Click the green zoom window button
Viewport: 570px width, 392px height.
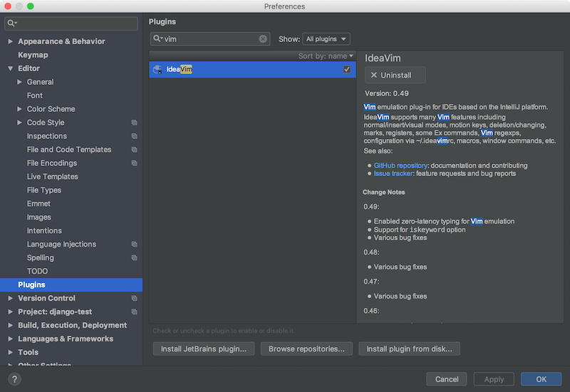(31, 6)
